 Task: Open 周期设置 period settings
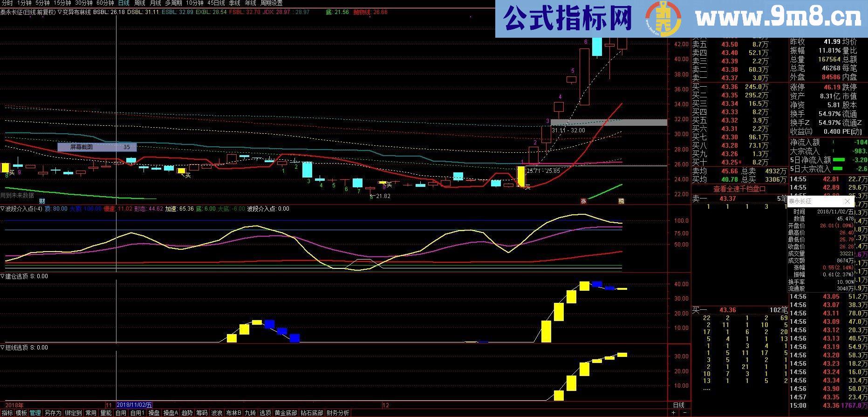[271, 3]
